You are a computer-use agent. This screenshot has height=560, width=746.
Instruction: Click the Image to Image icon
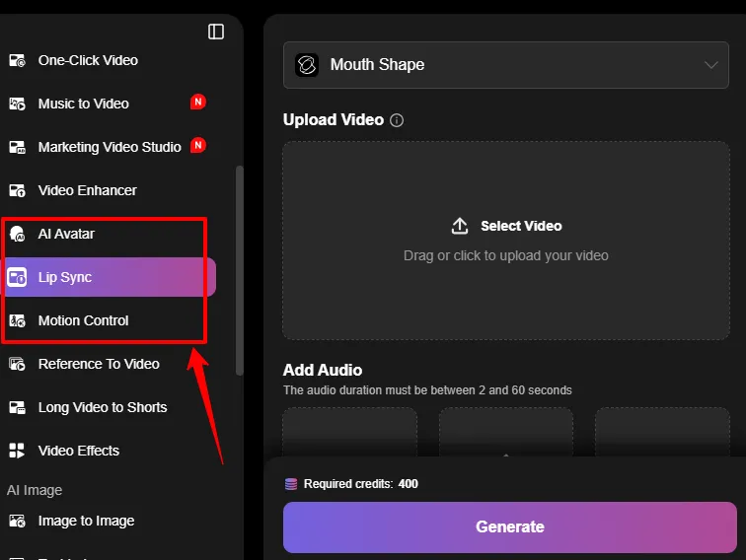coord(18,521)
